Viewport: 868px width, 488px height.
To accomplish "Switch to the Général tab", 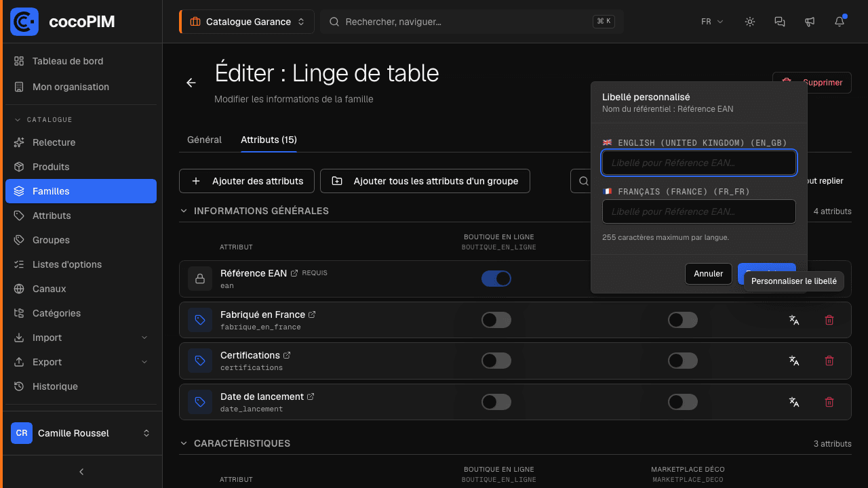I will pyautogui.click(x=204, y=140).
